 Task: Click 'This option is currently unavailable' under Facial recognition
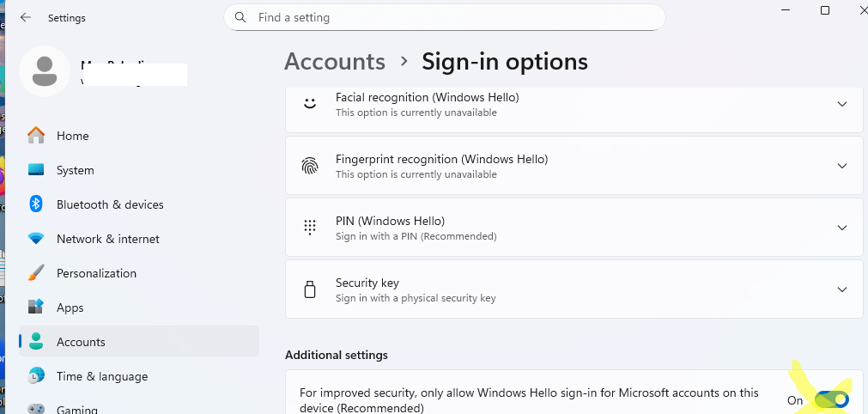pyautogui.click(x=416, y=113)
